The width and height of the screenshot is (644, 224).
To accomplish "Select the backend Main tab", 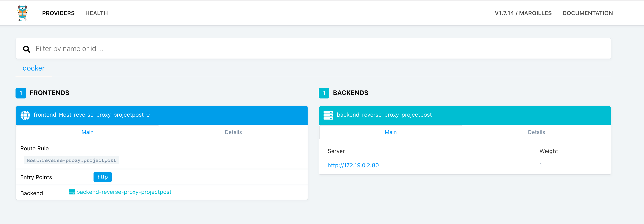I will tap(390, 132).
